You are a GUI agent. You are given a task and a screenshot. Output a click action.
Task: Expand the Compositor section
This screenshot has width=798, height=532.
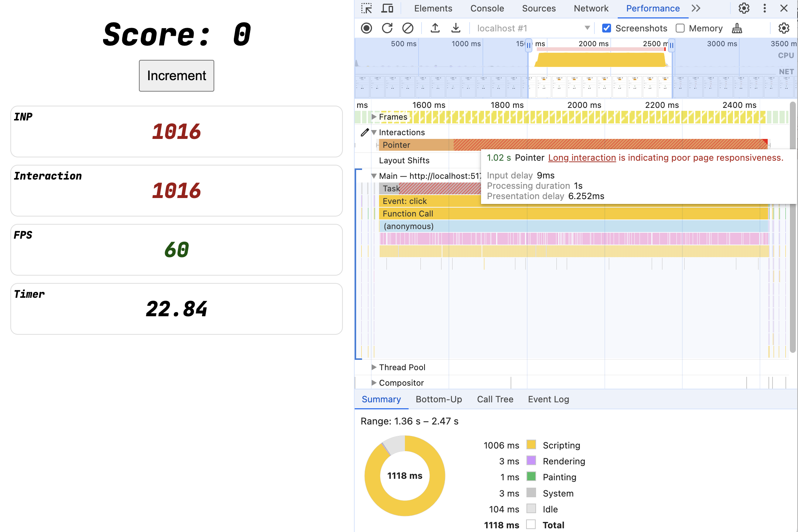coord(373,382)
